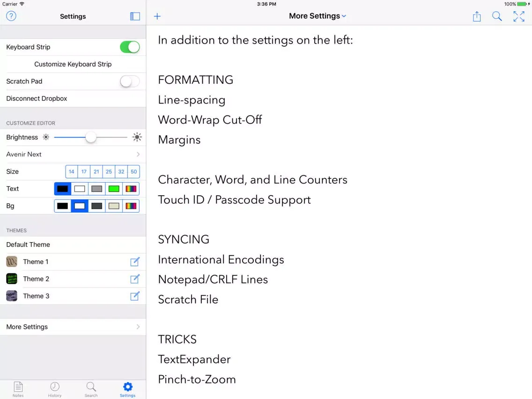Open rainbow custom background color picker
Screen dimensions: 532x399
tap(131, 206)
